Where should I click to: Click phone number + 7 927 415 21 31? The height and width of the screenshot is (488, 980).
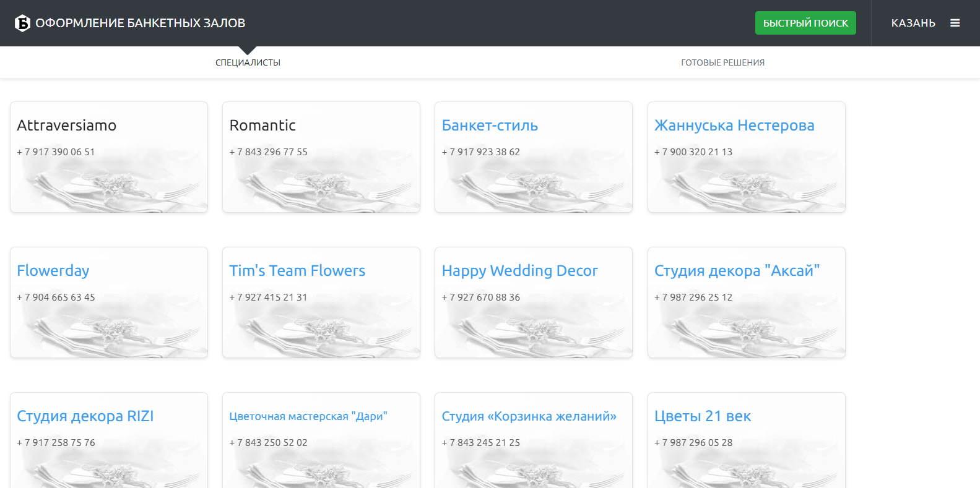(268, 298)
